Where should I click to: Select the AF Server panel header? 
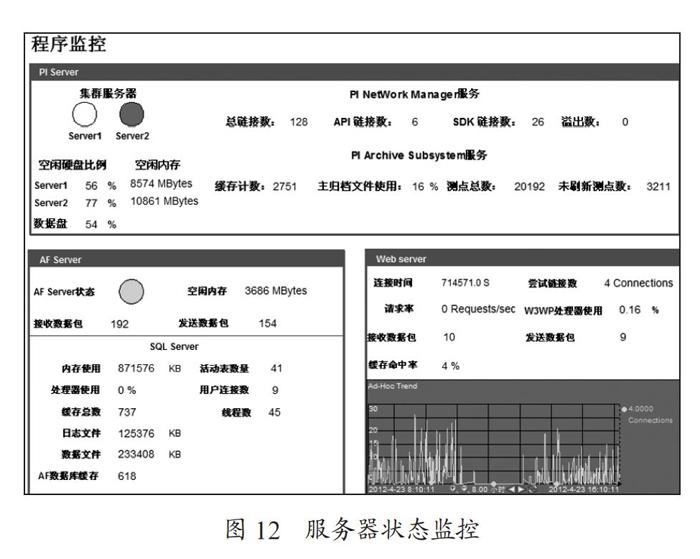pyautogui.click(x=187, y=259)
